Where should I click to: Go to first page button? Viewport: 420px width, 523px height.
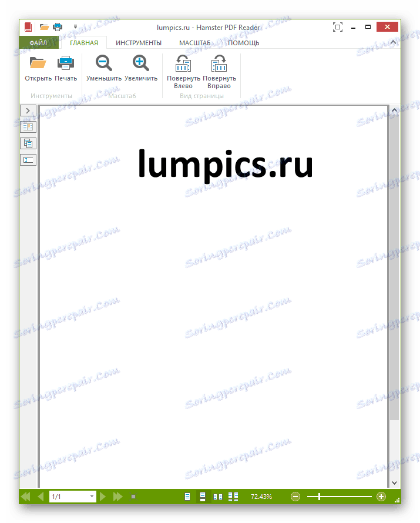25,497
